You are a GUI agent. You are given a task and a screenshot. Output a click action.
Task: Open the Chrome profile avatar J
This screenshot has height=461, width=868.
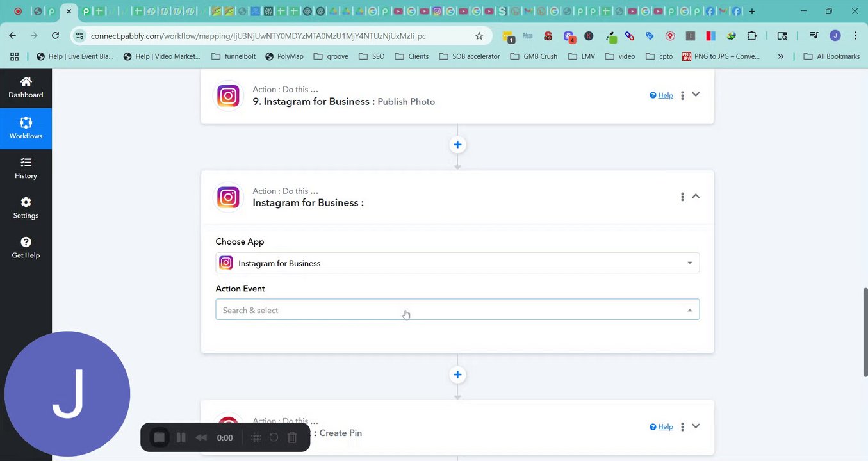(x=835, y=36)
